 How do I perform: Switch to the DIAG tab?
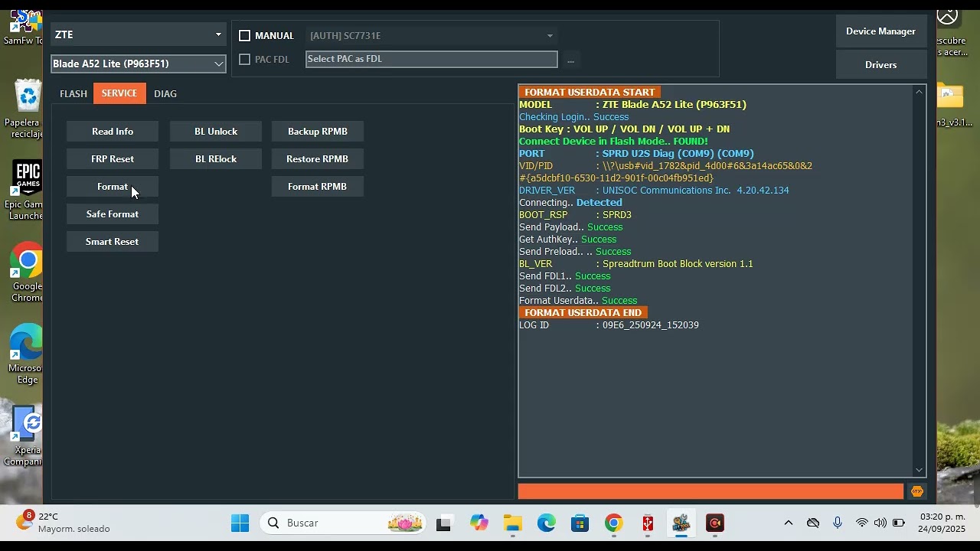coord(165,93)
